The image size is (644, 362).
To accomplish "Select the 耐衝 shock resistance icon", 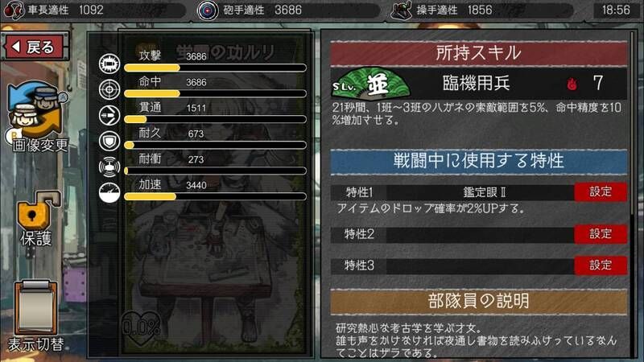I will pyautogui.click(x=109, y=167).
